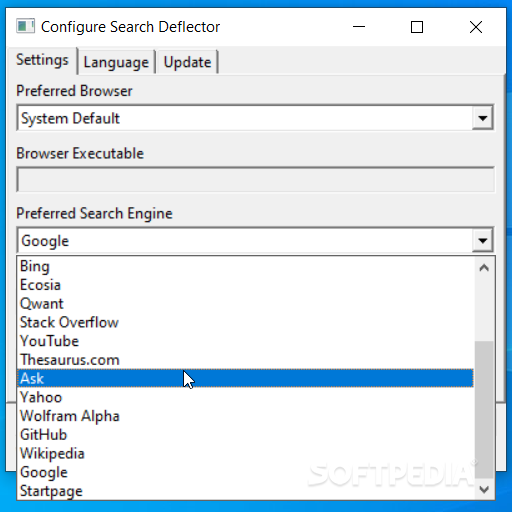Pick Startpage from the list
512x512 pixels.
245,491
